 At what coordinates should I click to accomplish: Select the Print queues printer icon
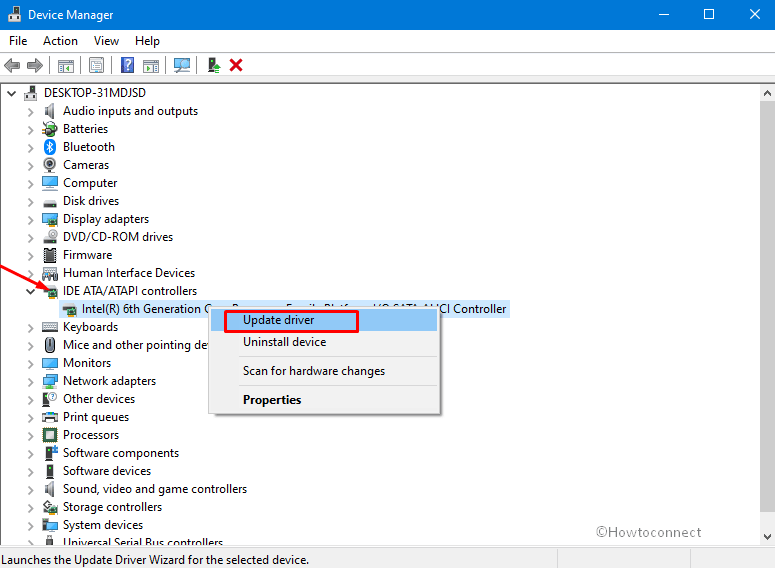(x=50, y=417)
